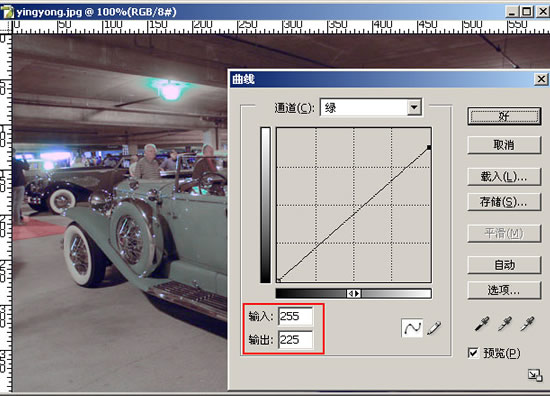Screen dimensions: 550x396
Task: Maximize the yingyong.jpg document window
Action: 526,12
